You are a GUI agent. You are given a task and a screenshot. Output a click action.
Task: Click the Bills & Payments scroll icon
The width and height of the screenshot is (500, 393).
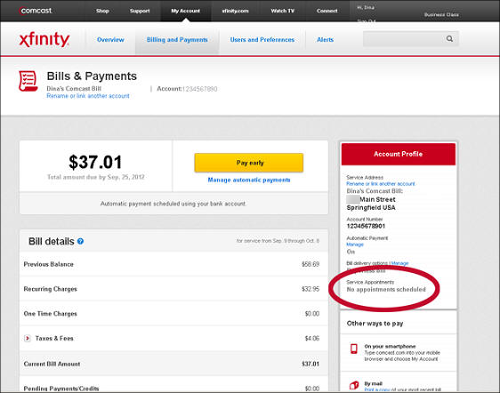pos(28,81)
